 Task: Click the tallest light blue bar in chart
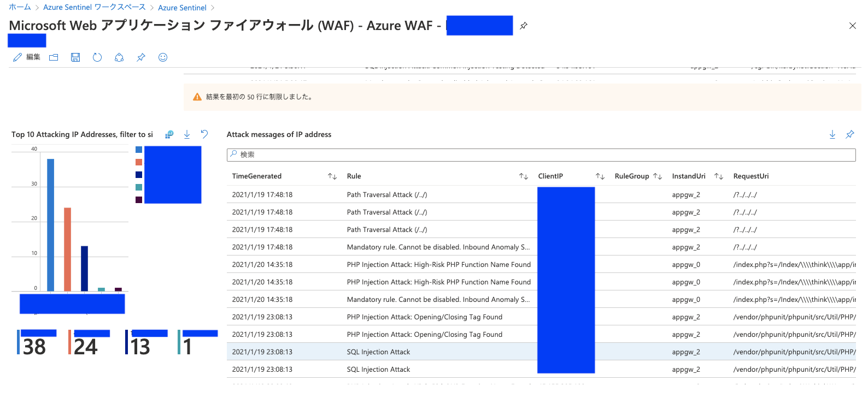[51, 225]
